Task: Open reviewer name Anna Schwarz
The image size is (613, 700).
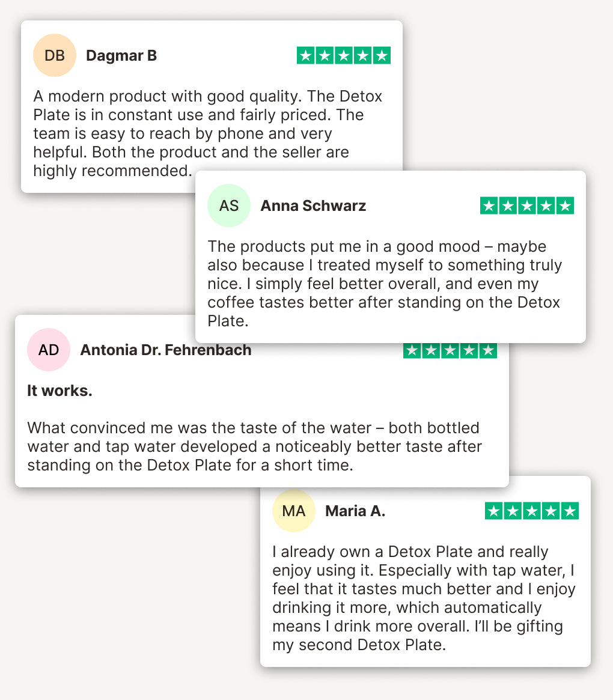Action: (313, 206)
